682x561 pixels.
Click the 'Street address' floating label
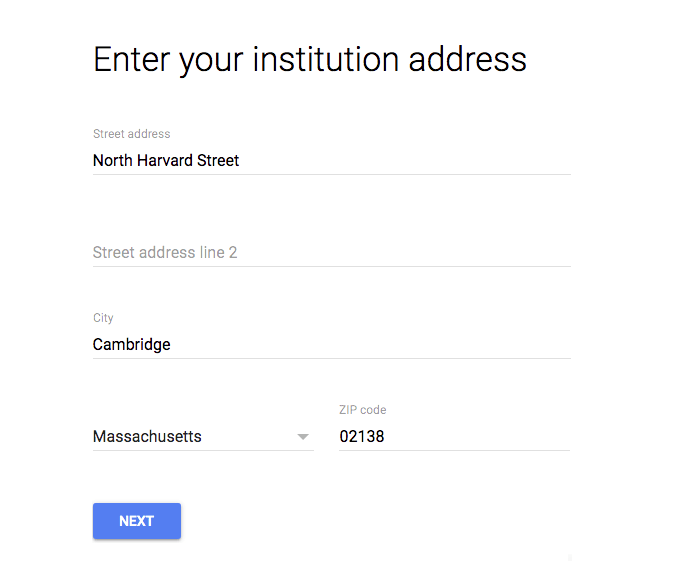[x=131, y=134]
